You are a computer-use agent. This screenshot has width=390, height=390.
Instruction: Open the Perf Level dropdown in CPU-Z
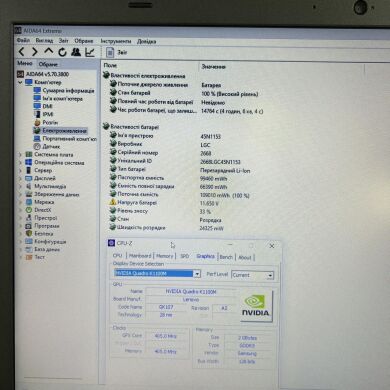point(270,275)
